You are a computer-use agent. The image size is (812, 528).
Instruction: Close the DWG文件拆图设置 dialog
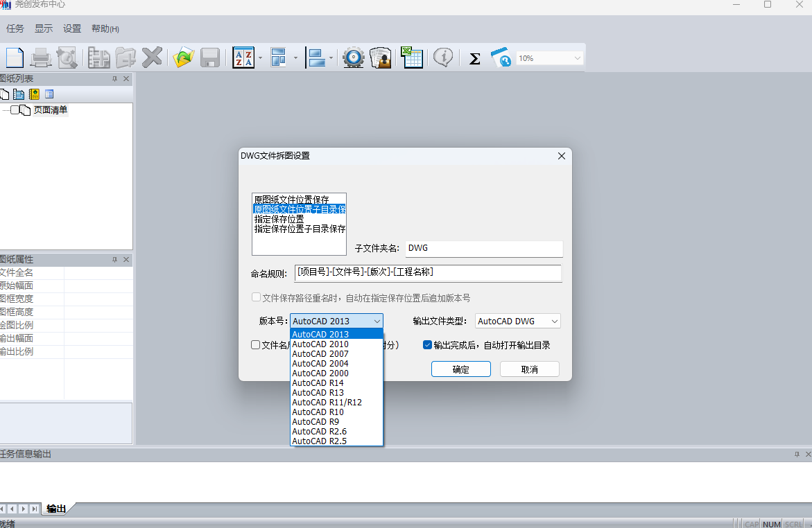point(562,156)
